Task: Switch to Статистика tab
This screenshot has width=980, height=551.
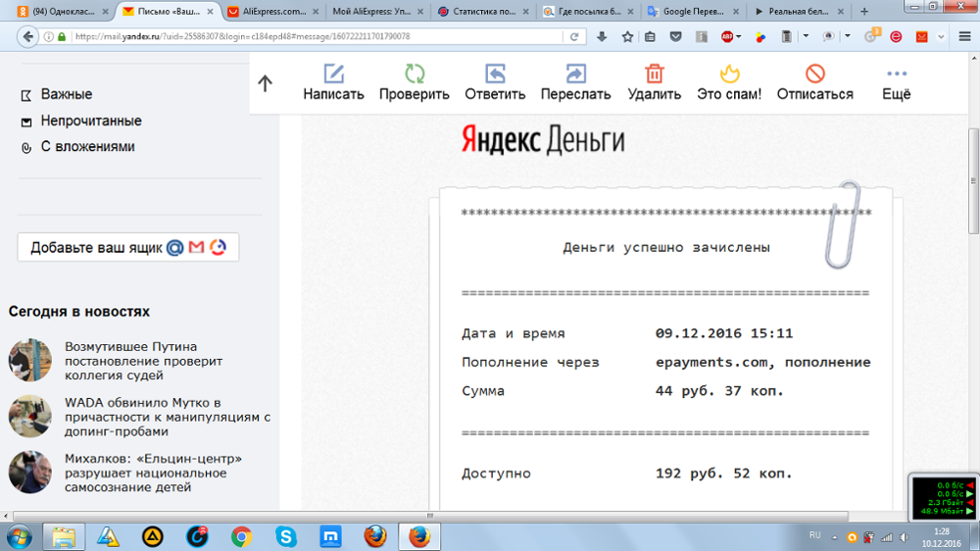Action: [483, 11]
